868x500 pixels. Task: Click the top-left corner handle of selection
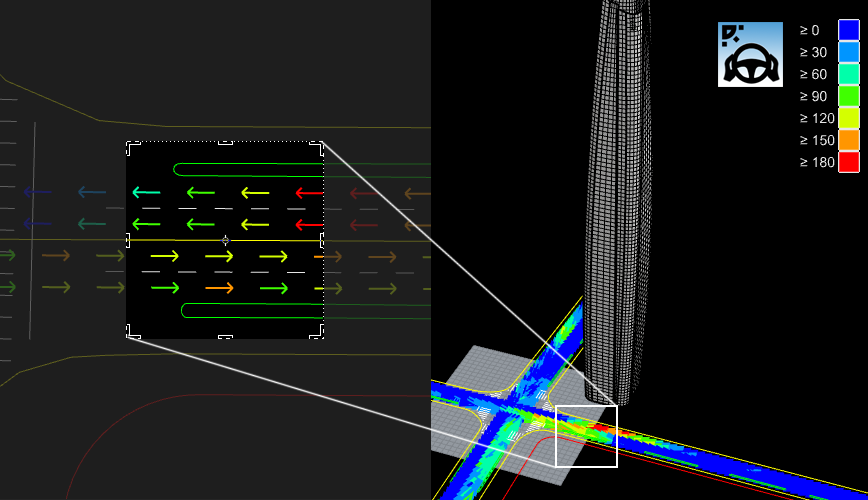tap(132, 147)
